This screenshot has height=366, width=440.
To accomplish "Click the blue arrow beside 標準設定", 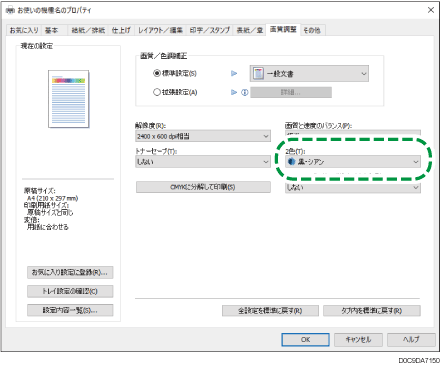I will (234, 73).
